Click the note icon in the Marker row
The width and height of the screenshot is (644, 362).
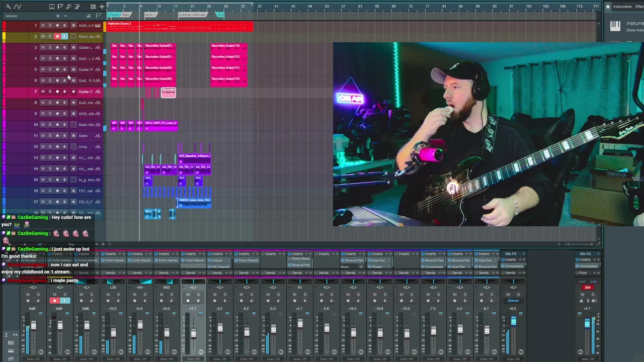point(88,16)
